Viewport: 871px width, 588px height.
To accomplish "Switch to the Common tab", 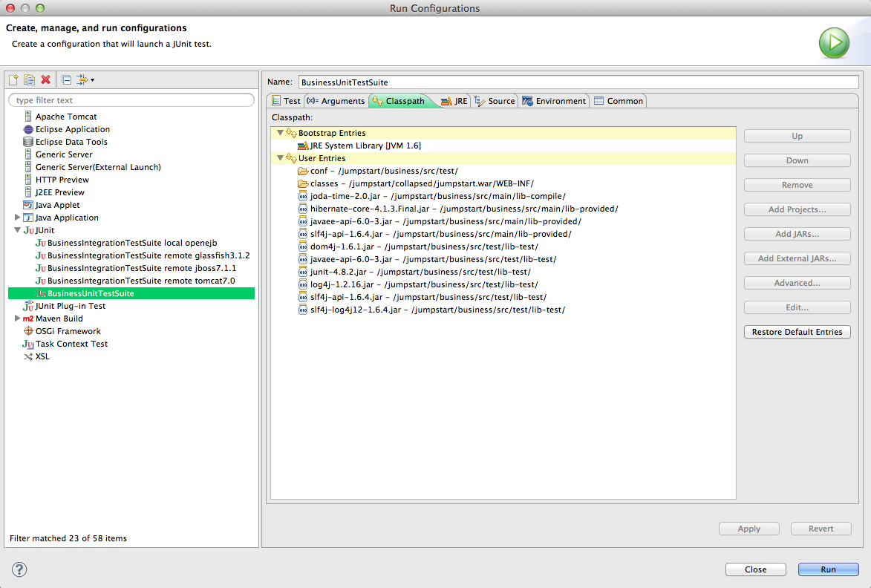I will pos(619,101).
